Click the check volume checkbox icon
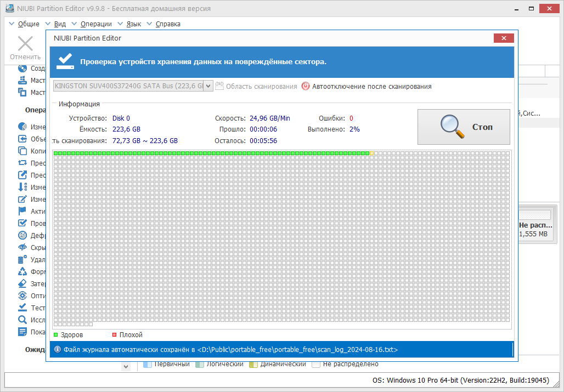This screenshot has width=564, height=392. [x=22, y=223]
